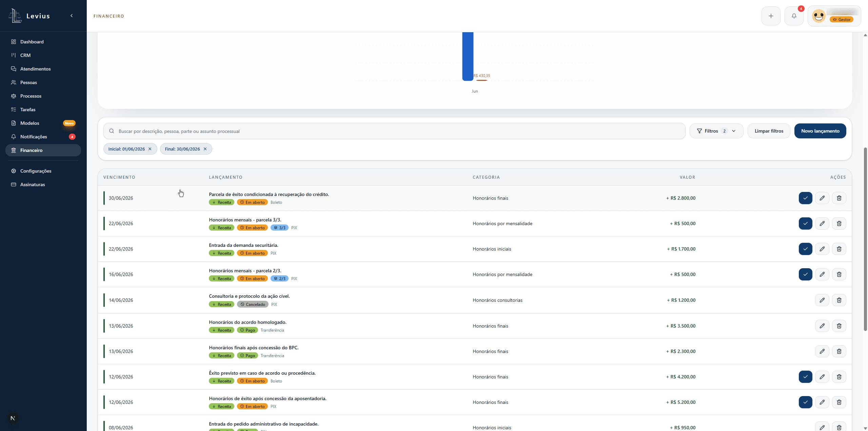Remove the Inicial: 01/06/2026 filter chip
The width and height of the screenshot is (868, 431).
click(150, 149)
